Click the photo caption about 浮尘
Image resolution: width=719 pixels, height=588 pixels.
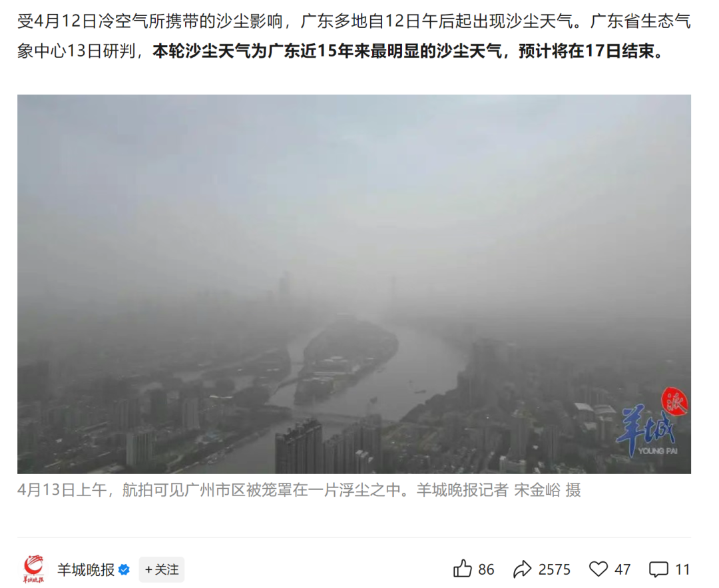tap(299, 490)
